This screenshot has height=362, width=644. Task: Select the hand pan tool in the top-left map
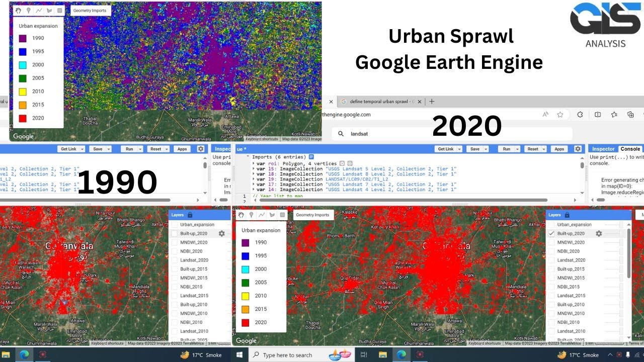pyautogui.click(x=18, y=10)
